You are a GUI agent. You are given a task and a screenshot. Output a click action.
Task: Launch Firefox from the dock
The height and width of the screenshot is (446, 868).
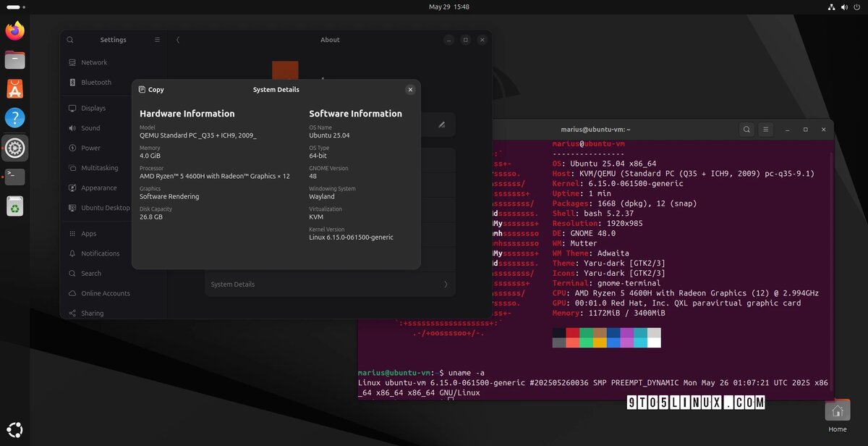tap(14, 31)
